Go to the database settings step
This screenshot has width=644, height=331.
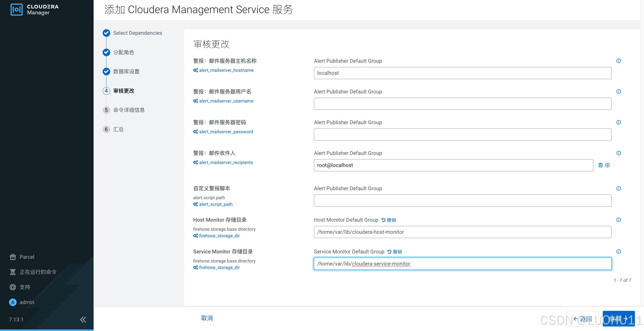pyautogui.click(x=126, y=72)
